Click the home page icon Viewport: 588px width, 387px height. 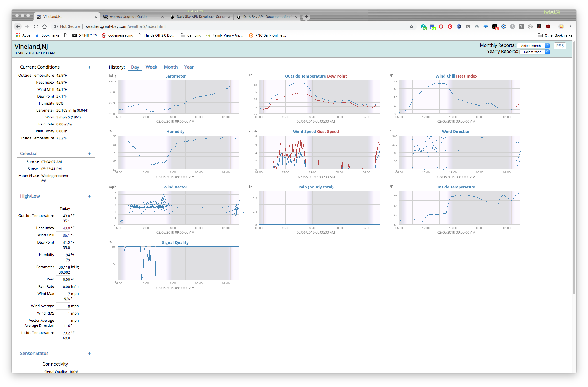point(45,26)
